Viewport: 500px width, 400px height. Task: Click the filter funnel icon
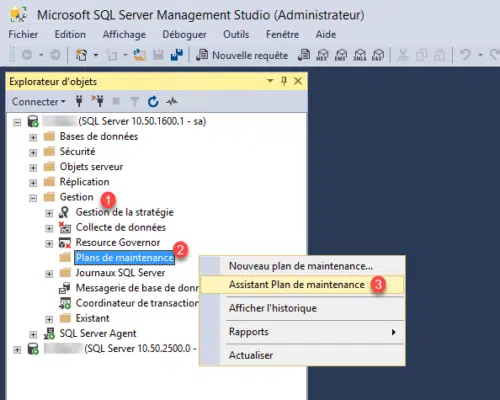tap(134, 102)
